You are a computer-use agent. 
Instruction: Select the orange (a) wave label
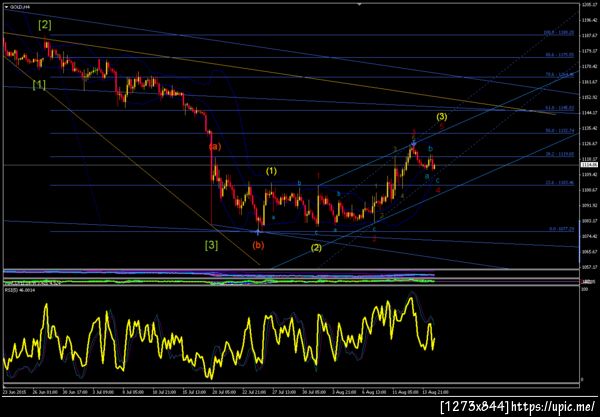pyautogui.click(x=215, y=147)
